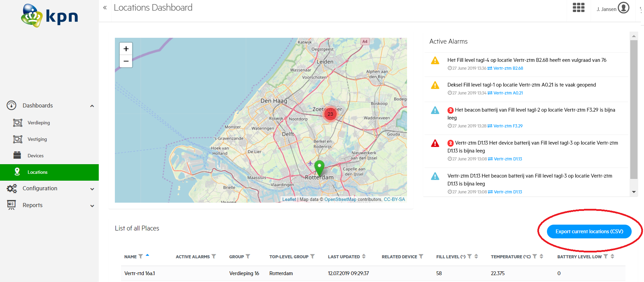Viewport: 644px width, 282px height.
Task: Click the KPN logo
Action: point(50,16)
